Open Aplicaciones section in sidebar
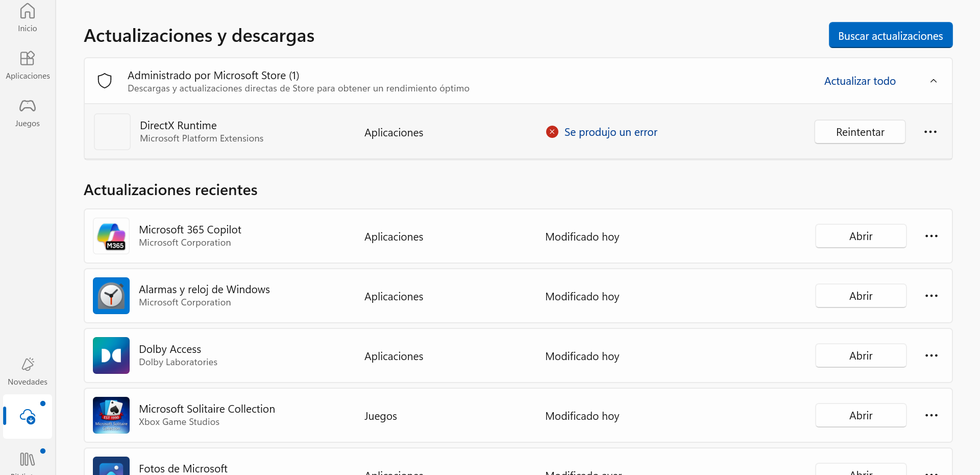This screenshot has height=475, width=980. 28,65
